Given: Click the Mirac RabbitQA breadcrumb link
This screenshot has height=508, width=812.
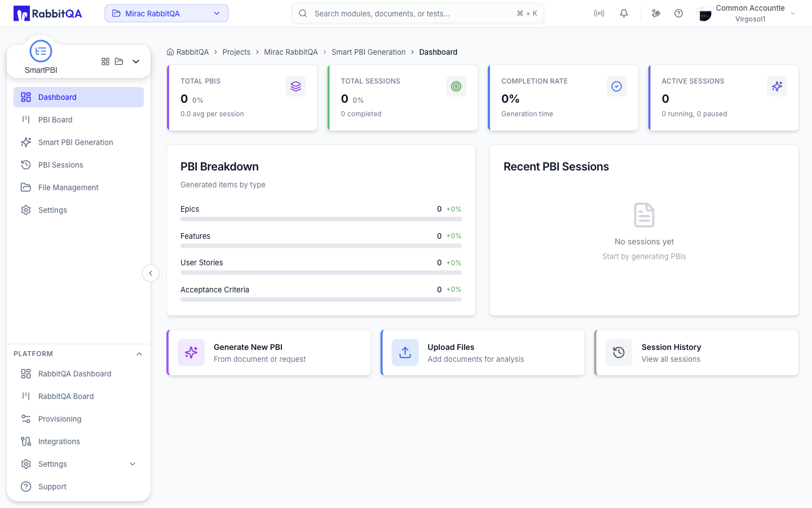Looking at the screenshot, I should (291, 52).
